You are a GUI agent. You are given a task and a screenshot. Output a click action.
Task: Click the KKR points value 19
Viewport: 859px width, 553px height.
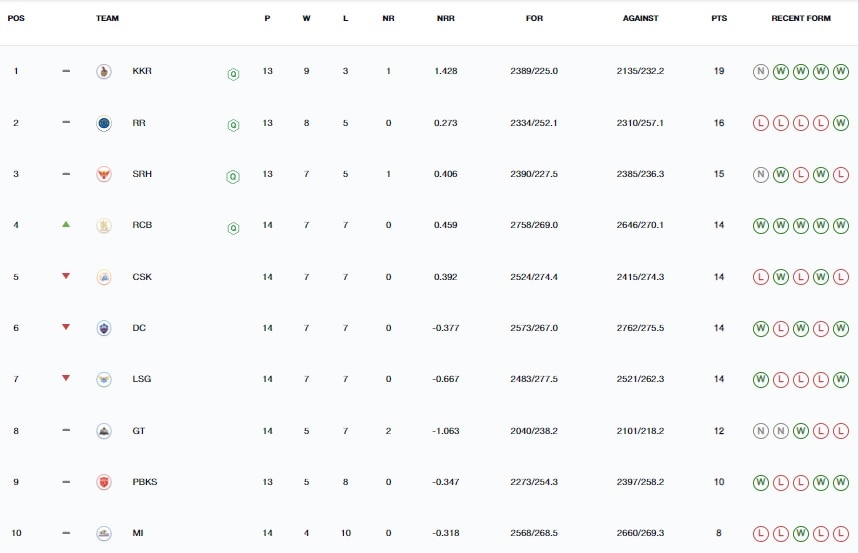[719, 71]
